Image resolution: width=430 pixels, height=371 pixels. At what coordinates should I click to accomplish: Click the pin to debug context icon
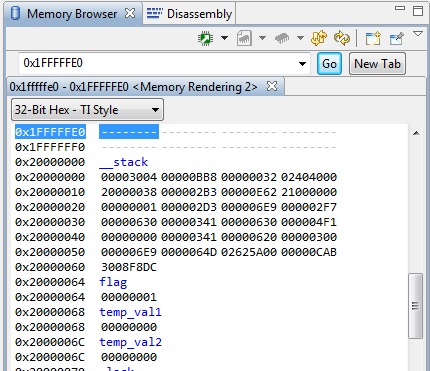click(x=397, y=38)
